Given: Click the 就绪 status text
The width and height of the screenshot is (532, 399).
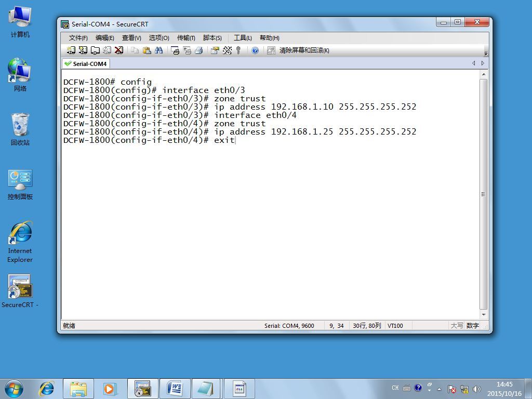Looking at the screenshot, I should pos(69,326).
